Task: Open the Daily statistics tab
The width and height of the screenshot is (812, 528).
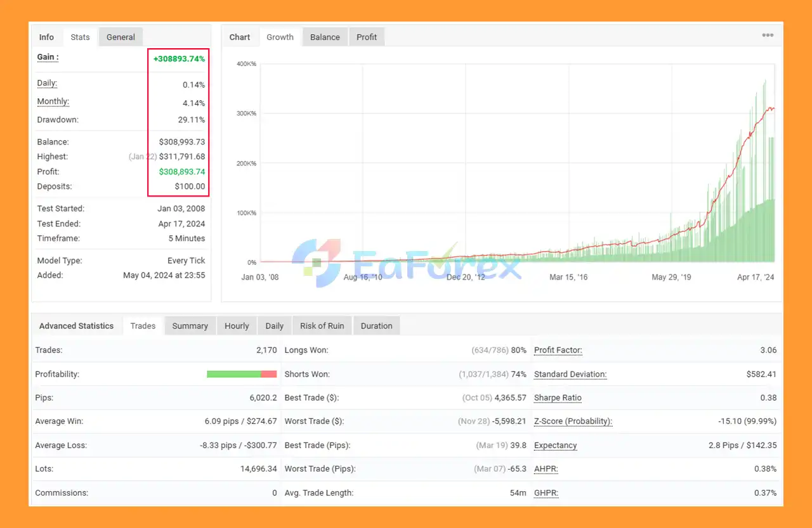Action: point(274,326)
